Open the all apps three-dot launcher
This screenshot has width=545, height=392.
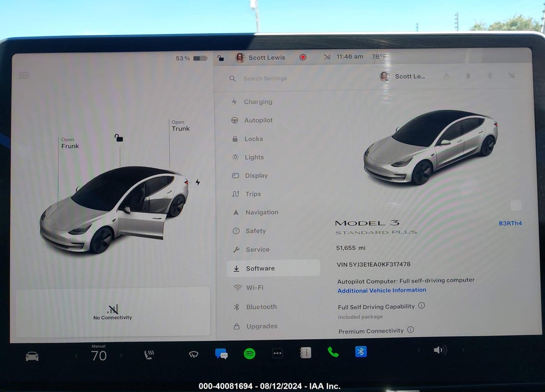tap(277, 353)
